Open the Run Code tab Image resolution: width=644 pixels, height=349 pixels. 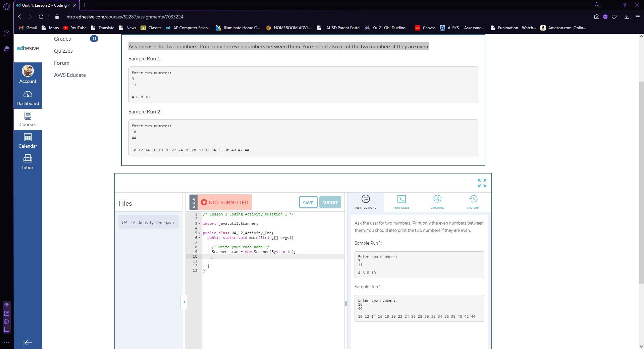[401, 202]
